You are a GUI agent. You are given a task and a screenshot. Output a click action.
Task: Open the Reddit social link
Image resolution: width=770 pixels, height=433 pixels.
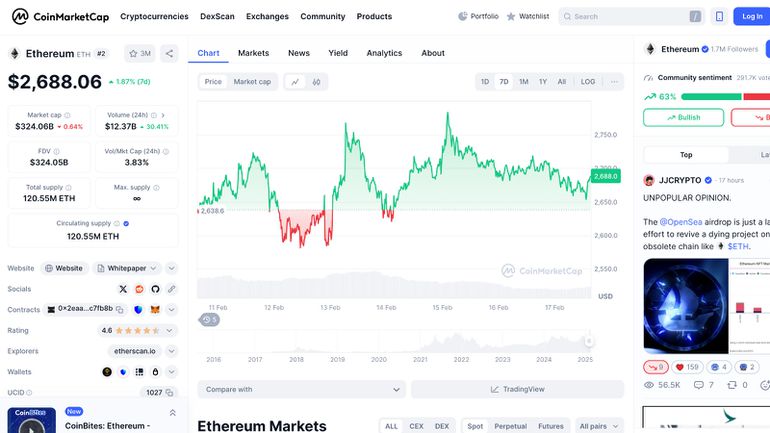(x=139, y=289)
